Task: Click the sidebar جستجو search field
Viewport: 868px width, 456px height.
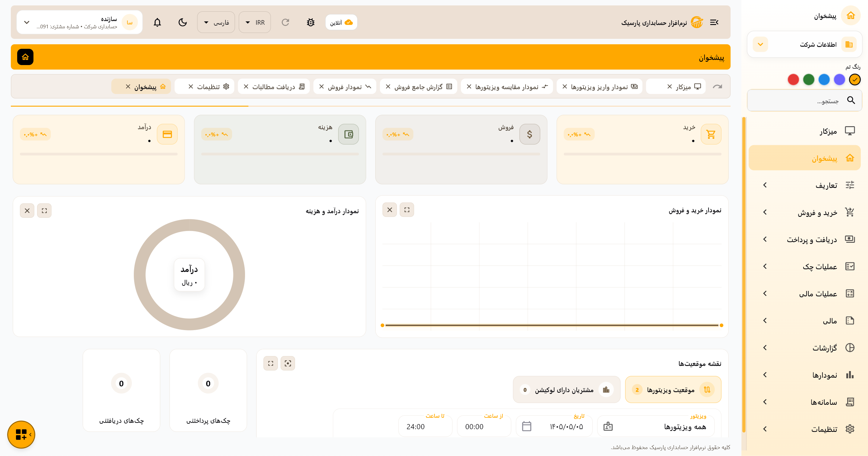Action: tap(804, 100)
